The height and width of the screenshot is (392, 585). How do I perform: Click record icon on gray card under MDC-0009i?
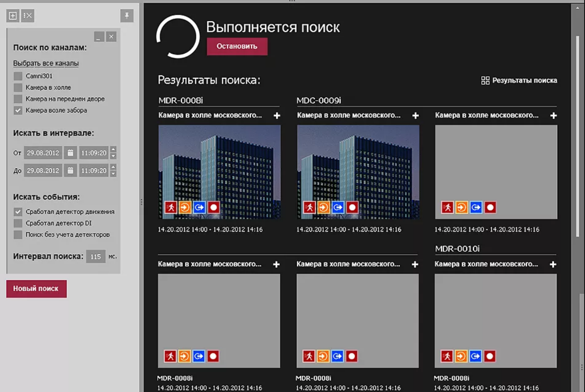coord(490,207)
